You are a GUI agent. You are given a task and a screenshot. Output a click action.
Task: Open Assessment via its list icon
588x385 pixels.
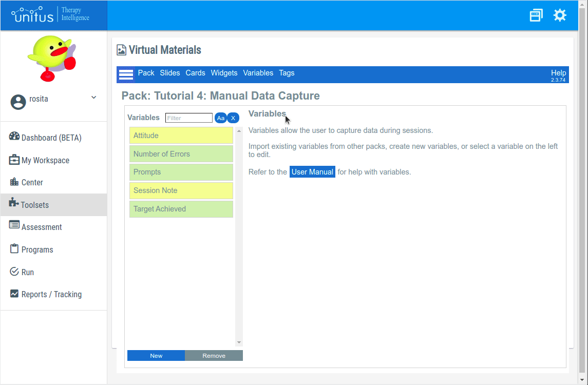[14, 227]
